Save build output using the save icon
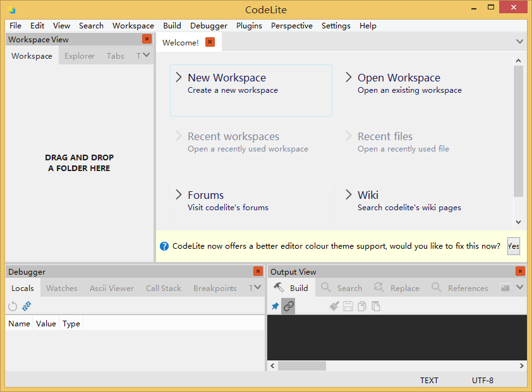The height and width of the screenshot is (392, 532). tap(348, 306)
